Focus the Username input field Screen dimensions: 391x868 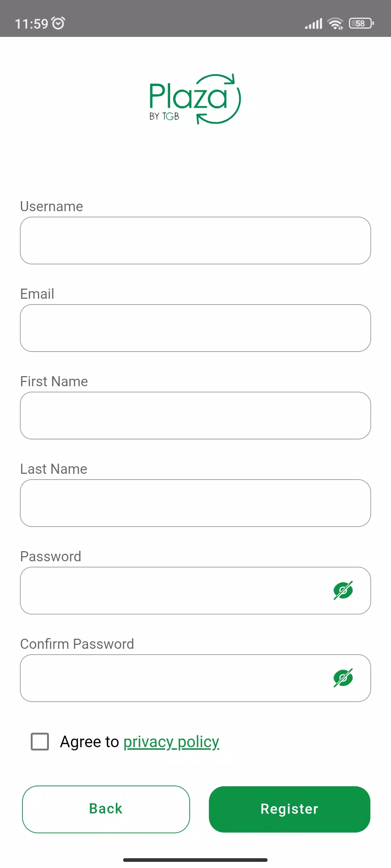195,241
